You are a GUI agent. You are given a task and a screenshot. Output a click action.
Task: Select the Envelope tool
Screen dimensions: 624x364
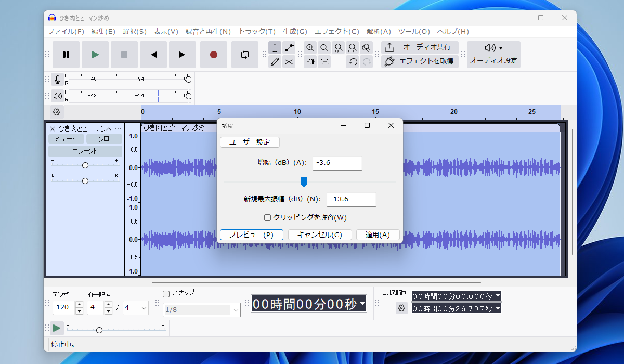click(289, 48)
